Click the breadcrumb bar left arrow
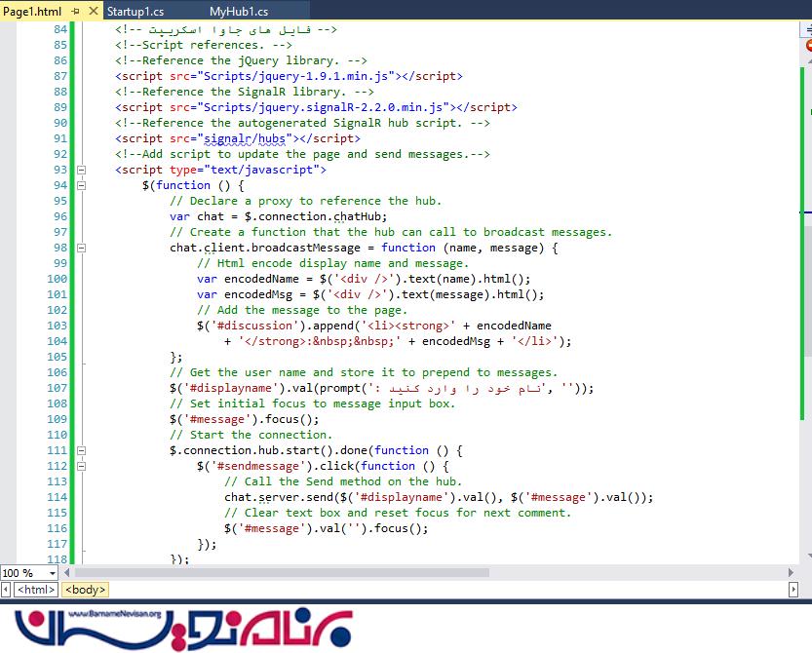The width and height of the screenshot is (812, 653). (x=7, y=590)
